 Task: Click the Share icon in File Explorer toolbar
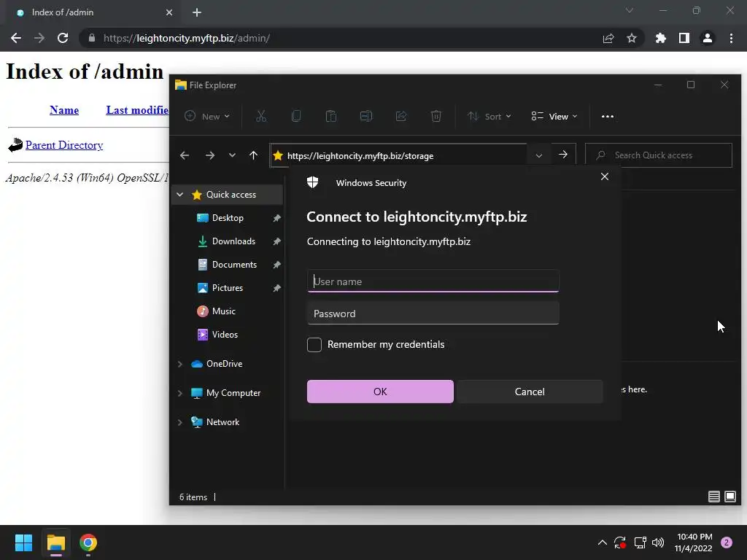pyautogui.click(x=401, y=116)
